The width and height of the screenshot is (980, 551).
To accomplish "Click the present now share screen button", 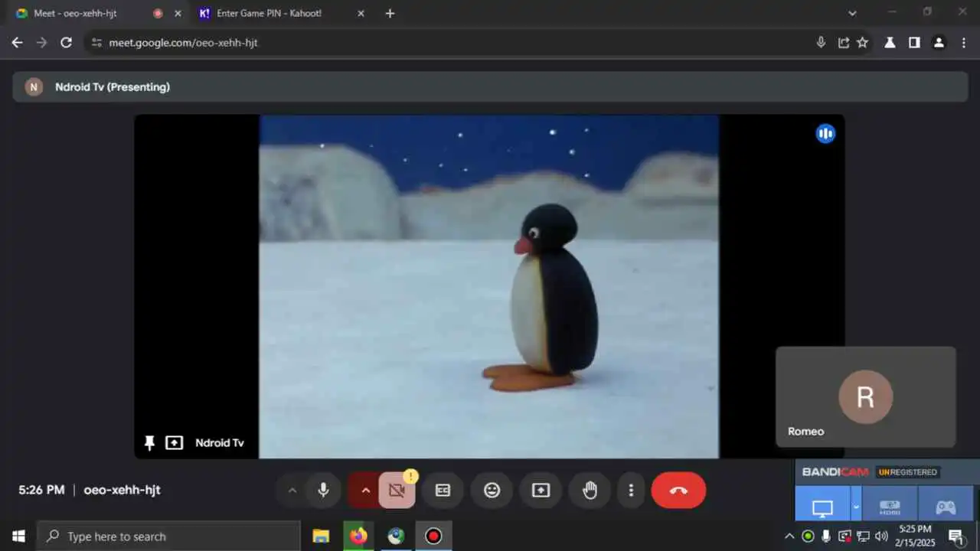I will 541,491.
